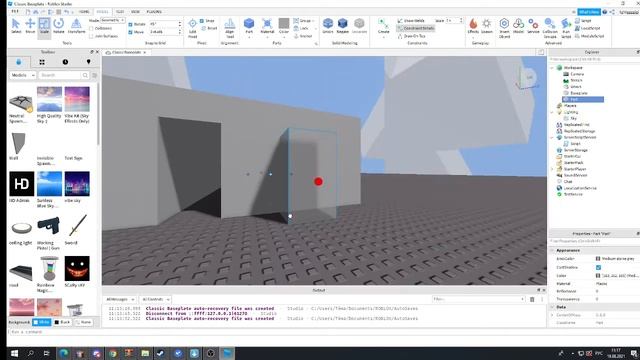Switch to the PLUGINS ribbon tab

coord(154,12)
